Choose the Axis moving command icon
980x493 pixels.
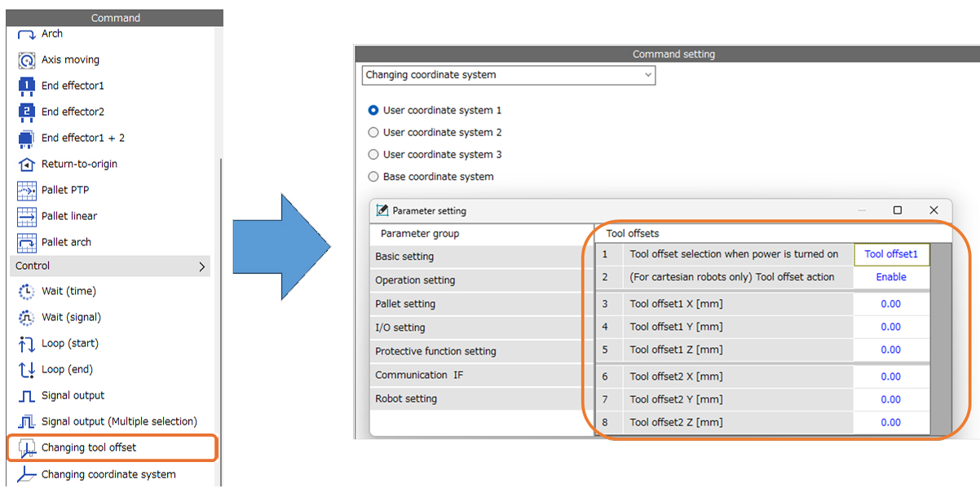point(27,60)
